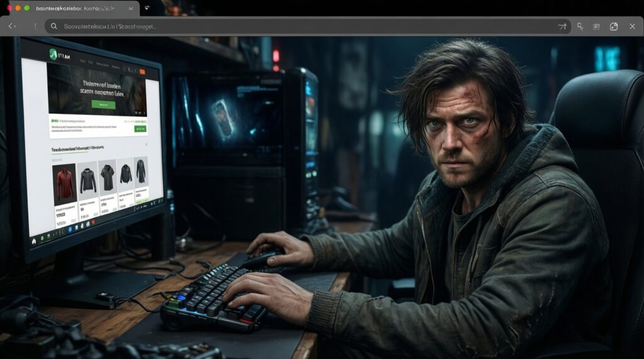The height and width of the screenshot is (359, 644).
Task: Click the green button in the hero banner
Action: pos(104,105)
